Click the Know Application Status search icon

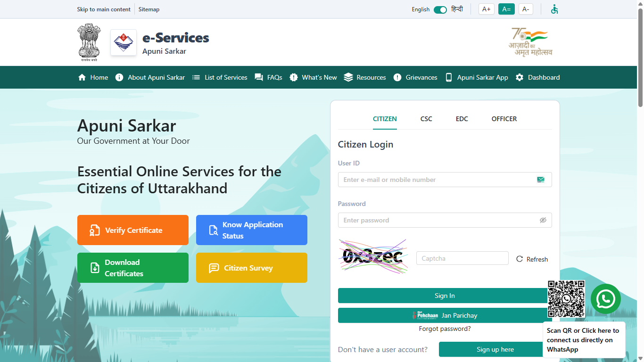coord(213,230)
